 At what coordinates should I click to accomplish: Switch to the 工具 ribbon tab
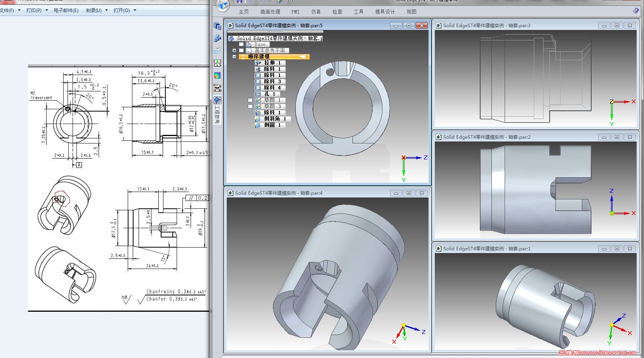point(359,12)
